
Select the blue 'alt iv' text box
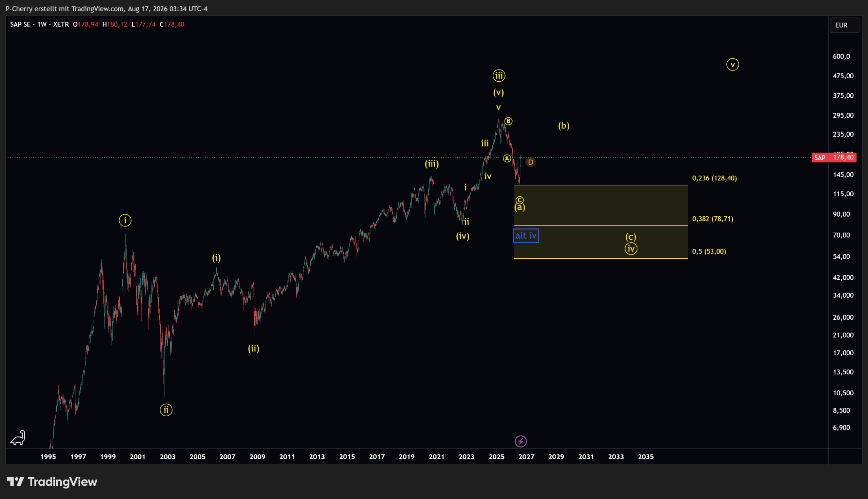tap(526, 236)
